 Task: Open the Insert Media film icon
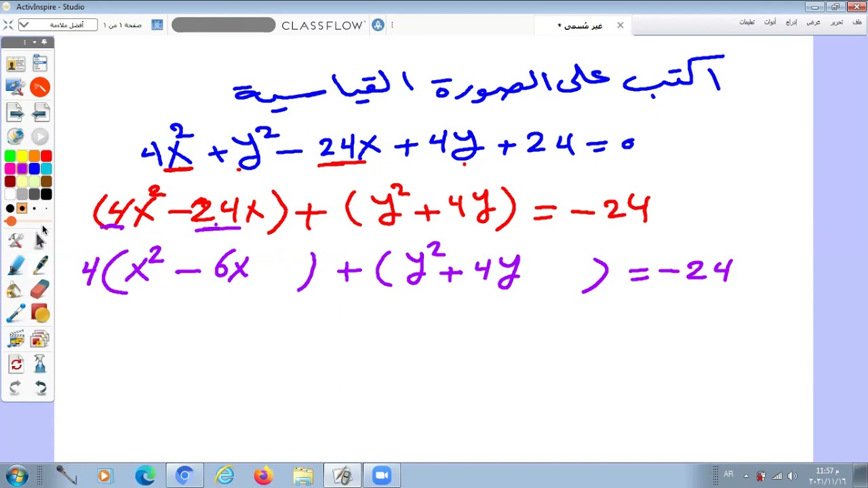click(16, 339)
